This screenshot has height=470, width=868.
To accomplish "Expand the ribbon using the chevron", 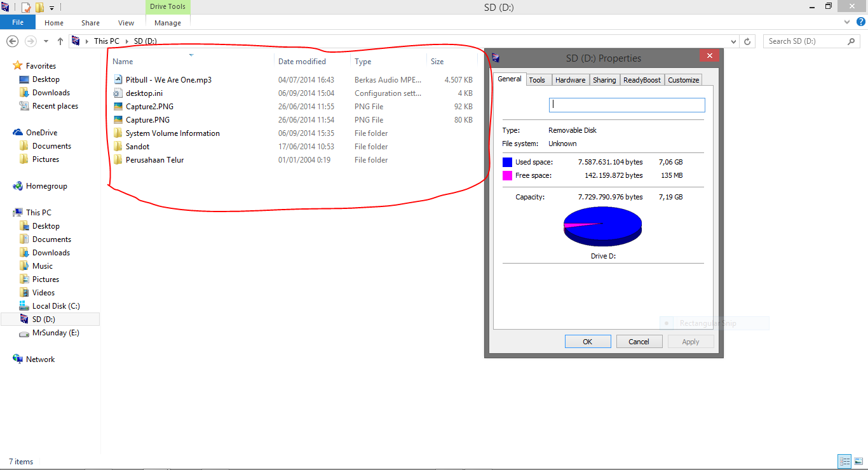I will coord(846,22).
